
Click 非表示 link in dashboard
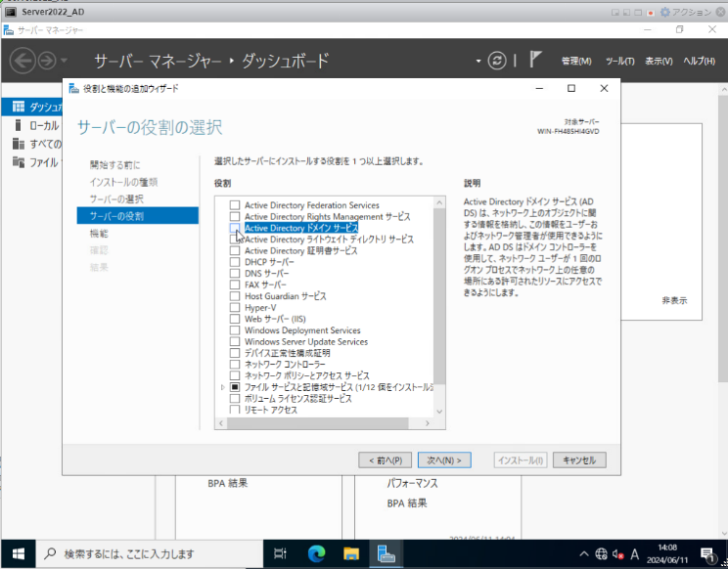click(x=674, y=300)
